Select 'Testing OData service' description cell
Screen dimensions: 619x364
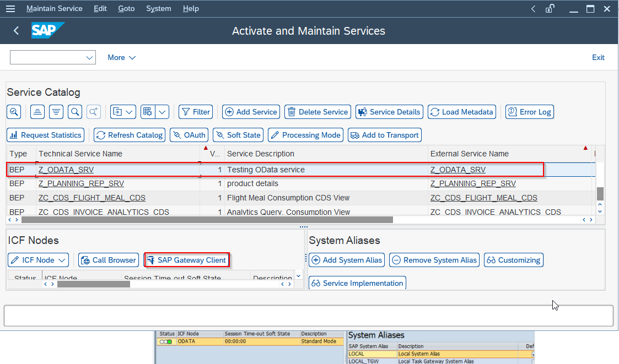[x=326, y=170]
